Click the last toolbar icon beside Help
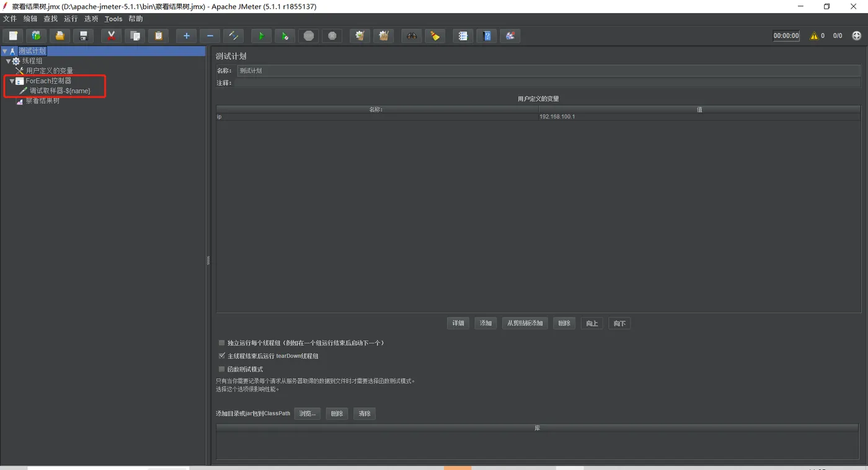The height and width of the screenshot is (470, 868). coord(510,36)
